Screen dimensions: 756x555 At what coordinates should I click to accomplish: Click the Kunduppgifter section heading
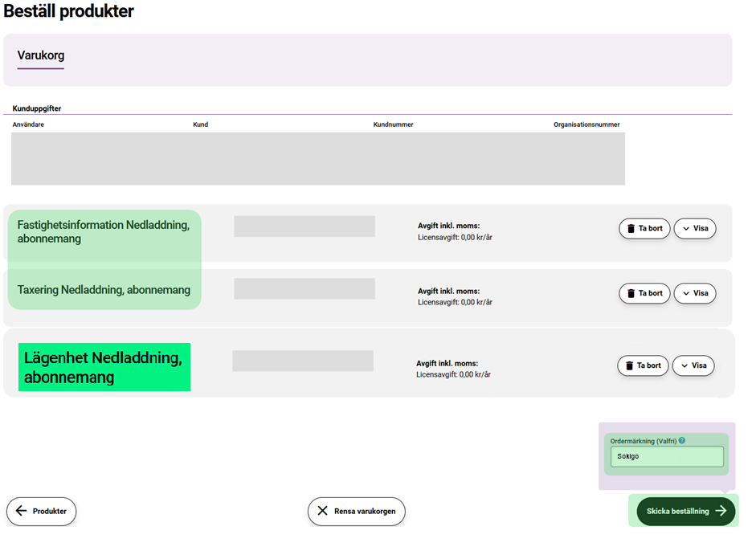37,108
